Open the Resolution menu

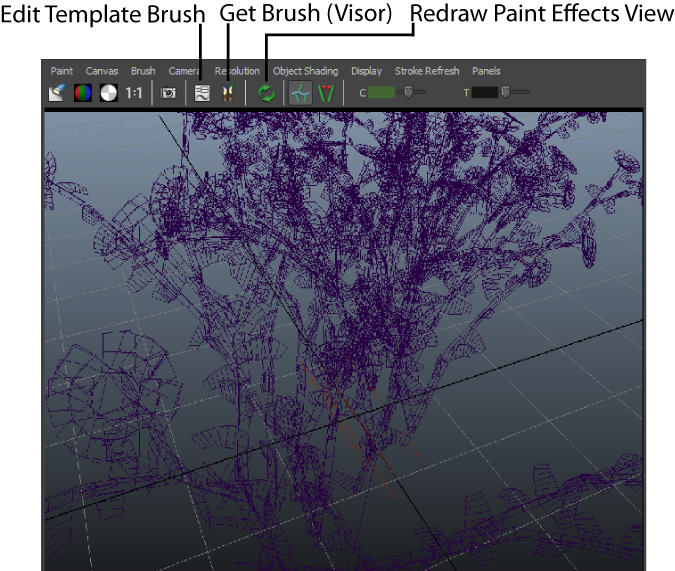pyautogui.click(x=237, y=71)
